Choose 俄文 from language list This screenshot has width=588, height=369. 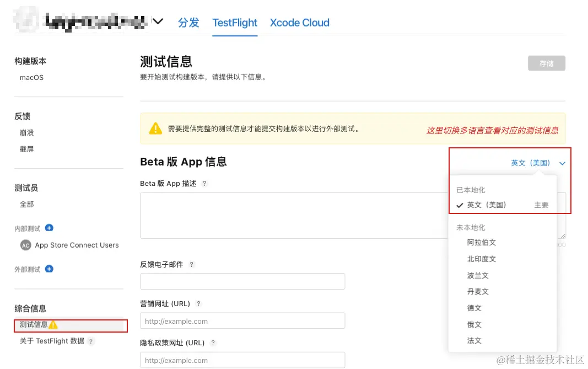point(474,325)
